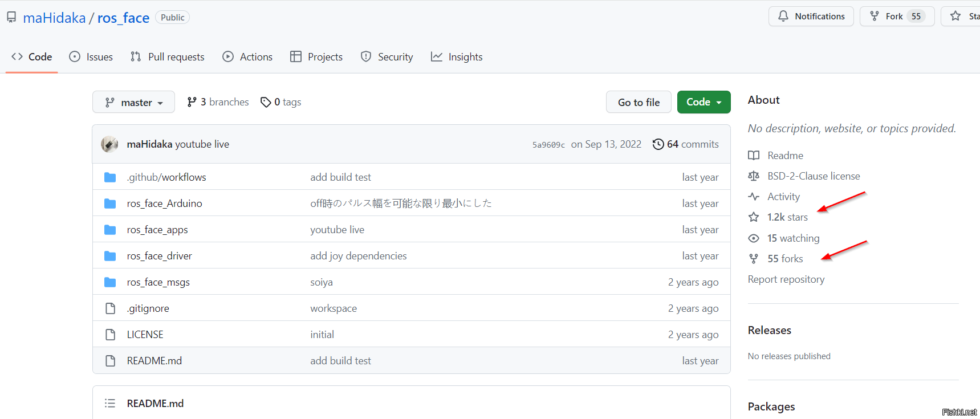Open Notifications settings button
Image resolution: width=980 pixels, height=419 pixels.
(x=811, y=17)
